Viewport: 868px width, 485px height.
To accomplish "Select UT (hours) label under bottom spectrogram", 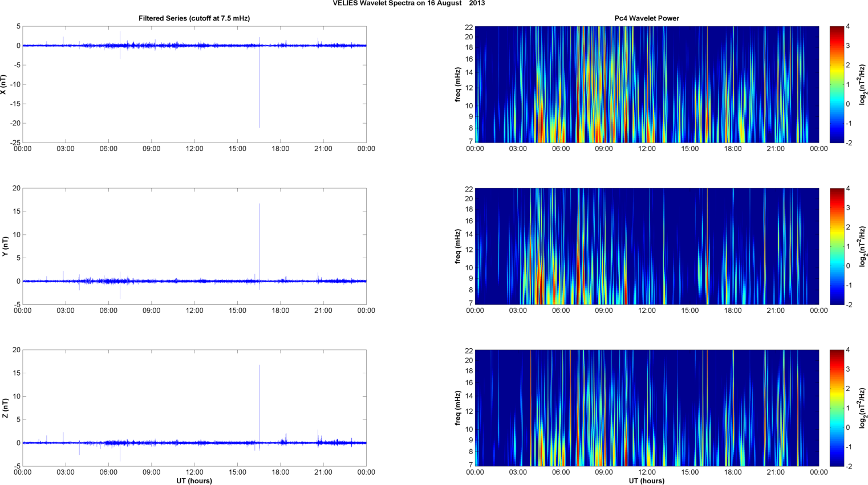I will (646, 481).
